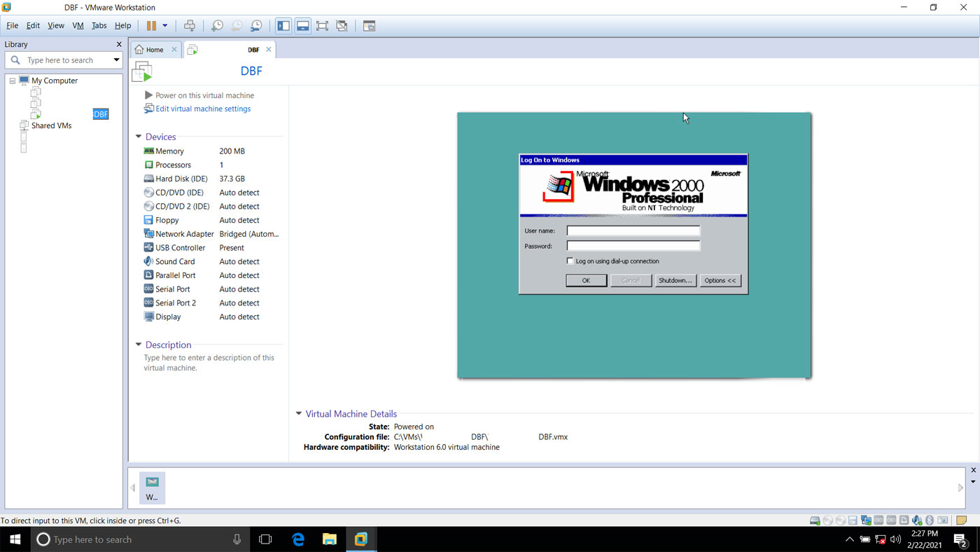Viewport: 980px width, 552px height.
Task: Open File Explorer from the taskbar
Action: 330,539
